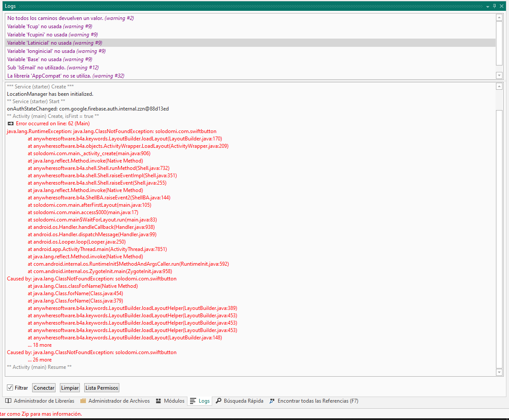
Task: Click the folder icon of Administrador de Archivos
Action: click(x=83, y=401)
